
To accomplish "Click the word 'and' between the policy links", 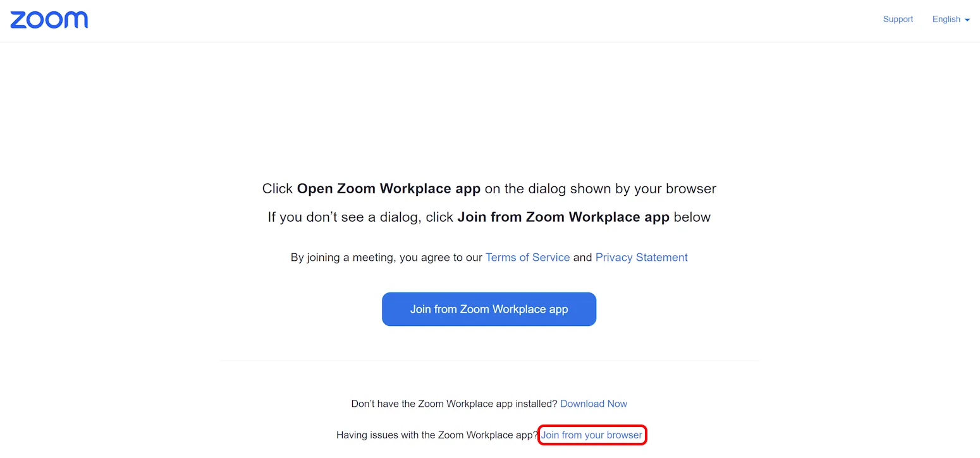I will [582, 258].
